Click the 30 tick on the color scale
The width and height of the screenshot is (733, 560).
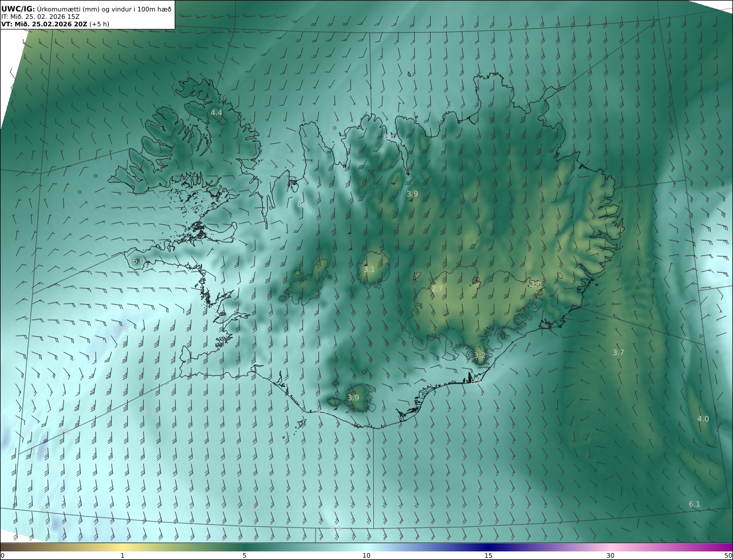click(610, 555)
